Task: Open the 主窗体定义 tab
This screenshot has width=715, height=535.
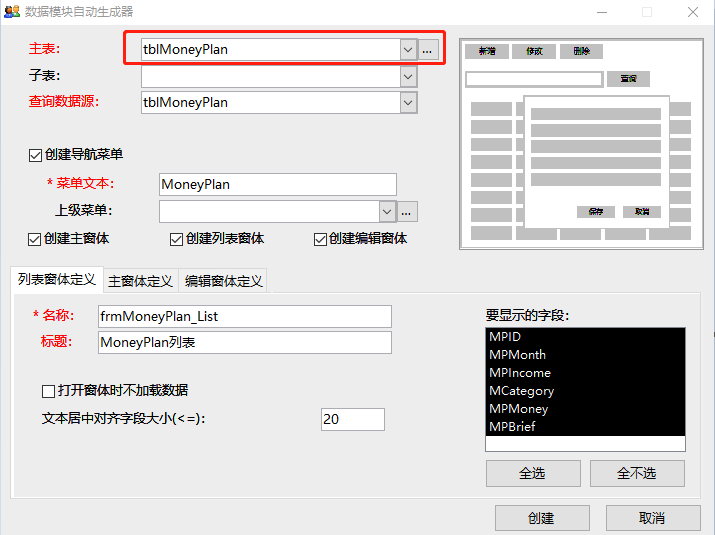Action: coord(140,281)
